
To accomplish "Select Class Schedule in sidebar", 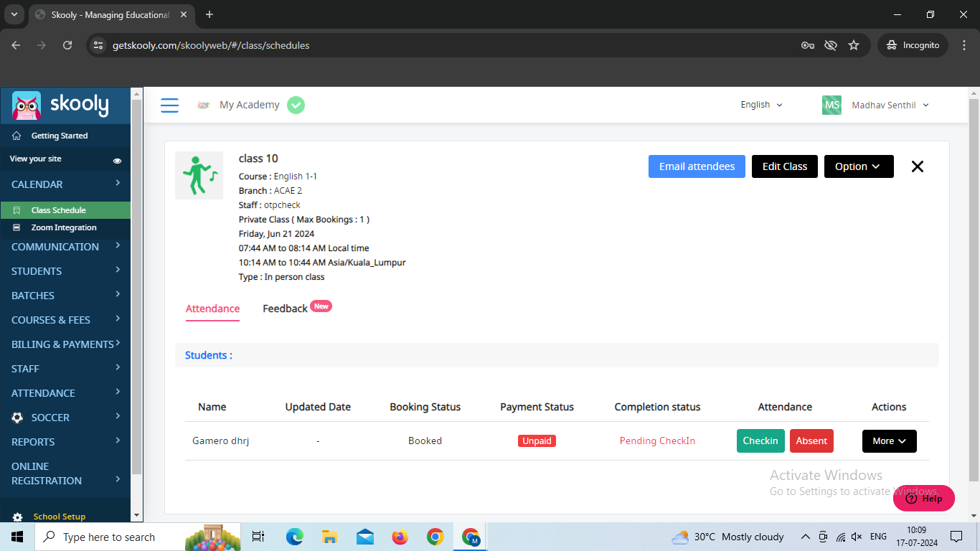I will pos(65,210).
